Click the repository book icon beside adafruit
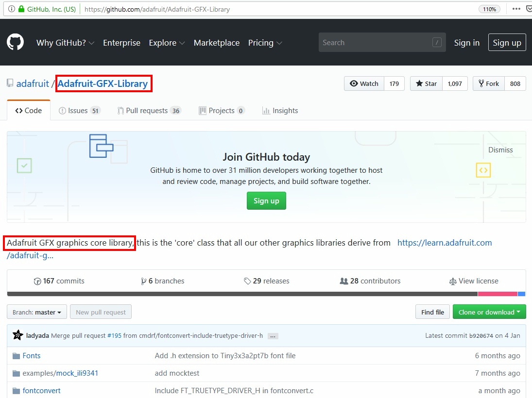The image size is (532, 398). [10, 83]
